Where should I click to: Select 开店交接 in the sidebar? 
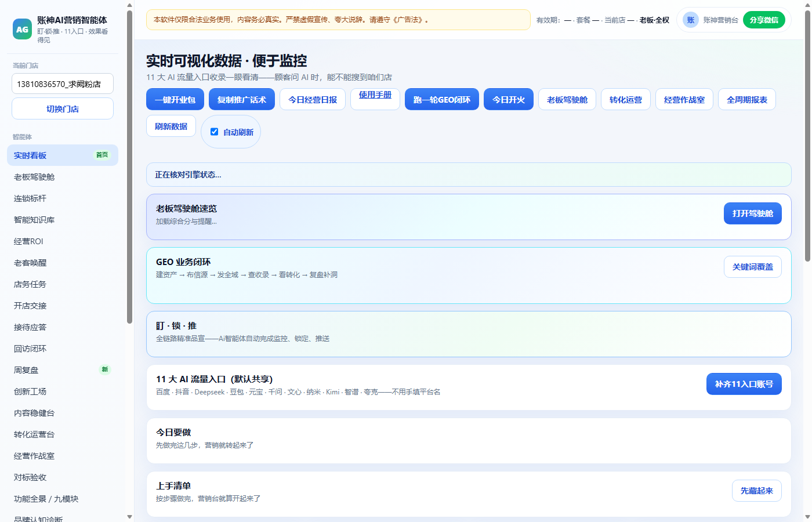tap(63, 305)
